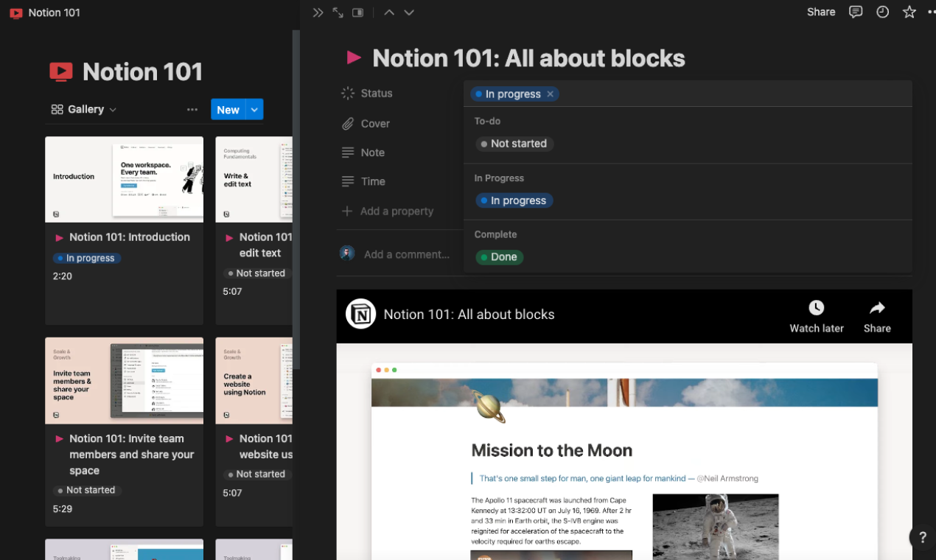The image size is (936, 560).
Task: Click the Complete group heading
Action: (495, 234)
